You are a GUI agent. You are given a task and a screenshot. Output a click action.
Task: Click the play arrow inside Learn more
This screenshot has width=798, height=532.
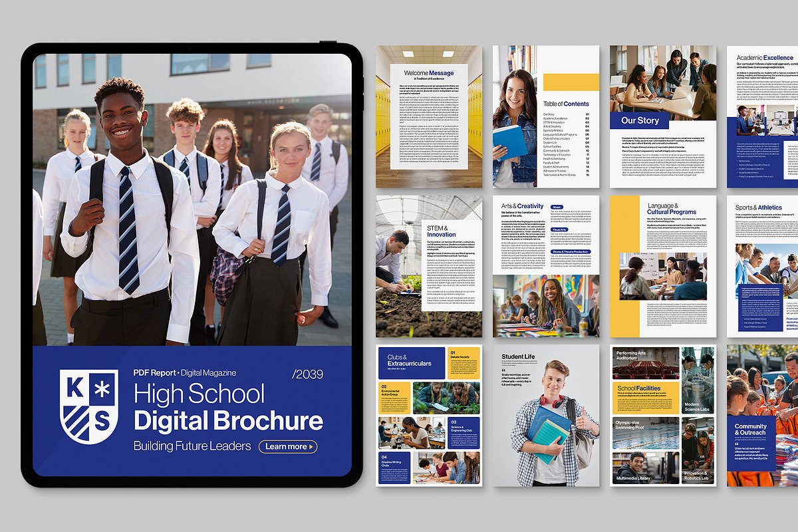point(312,447)
